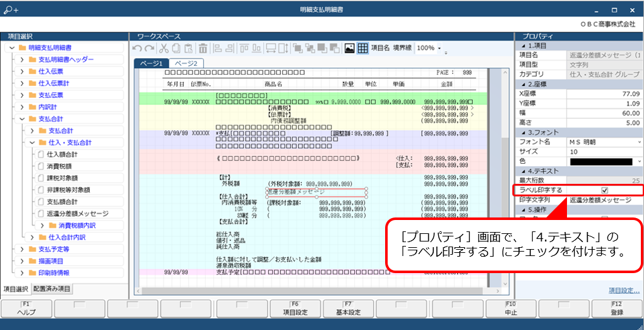Click the Match Width icon with horizontal arrow
Image resolution: width=644 pixels, height=330 pixels.
(271, 48)
